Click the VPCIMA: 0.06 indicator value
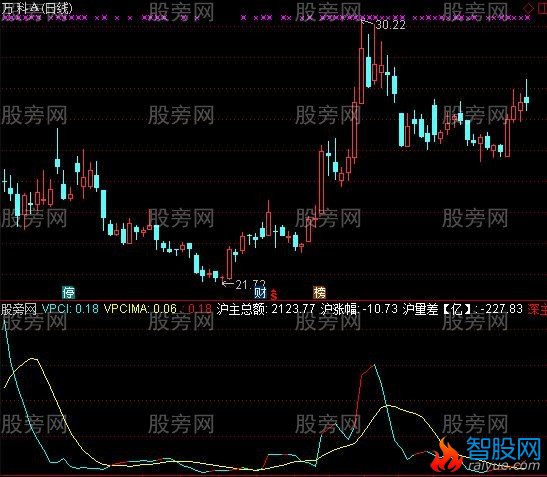This screenshot has height=477, width=547. [x=140, y=309]
